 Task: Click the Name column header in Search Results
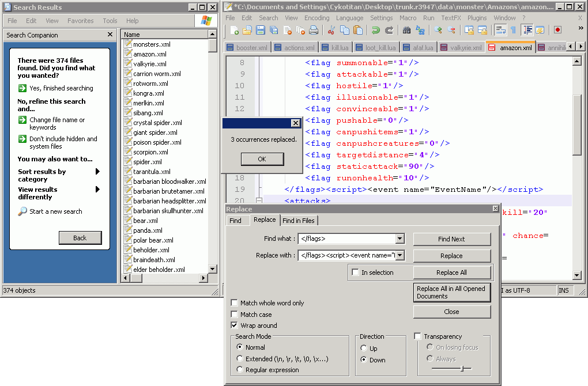coord(165,35)
